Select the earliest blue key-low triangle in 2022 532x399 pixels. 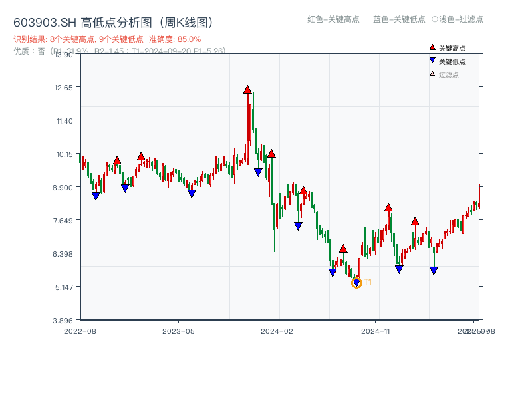pos(96,196)
